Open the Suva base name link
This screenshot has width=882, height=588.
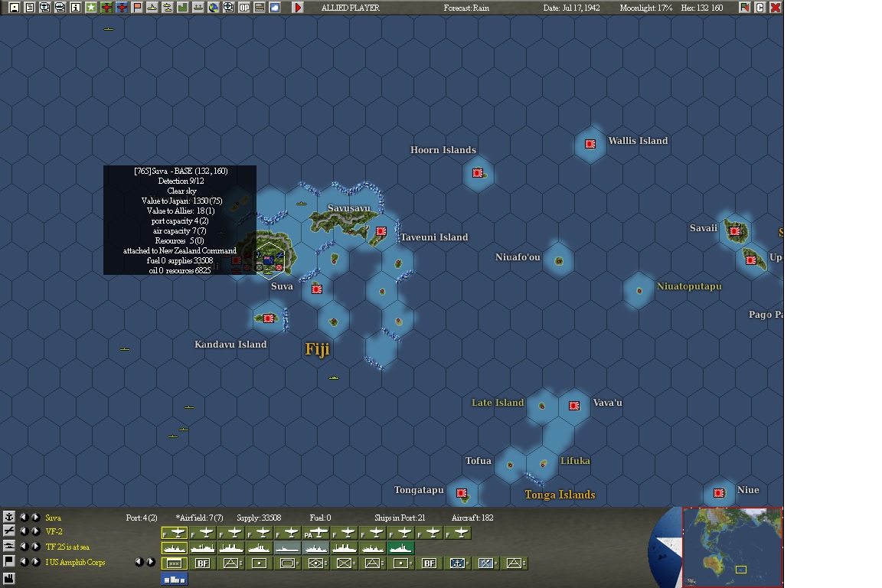(x=54, y=518)
